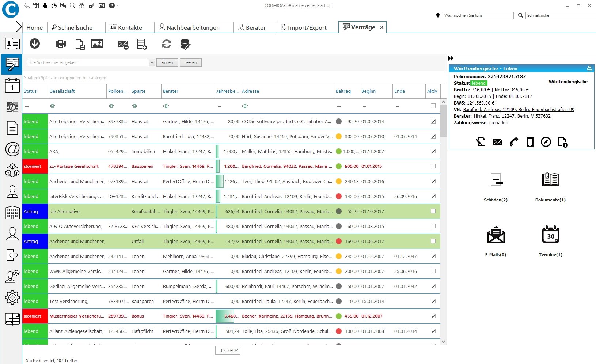
Task: Switch to the Kontakte tab
Action: [x=126, y=27]
